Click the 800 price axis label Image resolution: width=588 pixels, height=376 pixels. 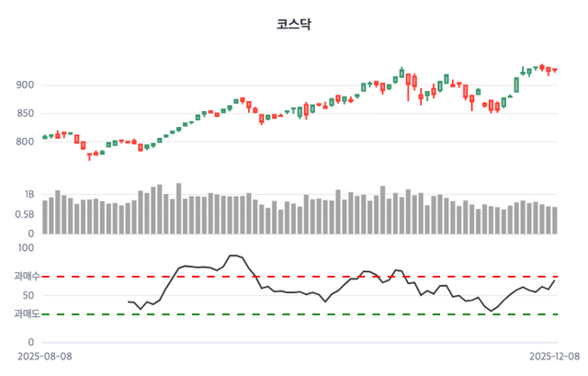tap(23, 142)
